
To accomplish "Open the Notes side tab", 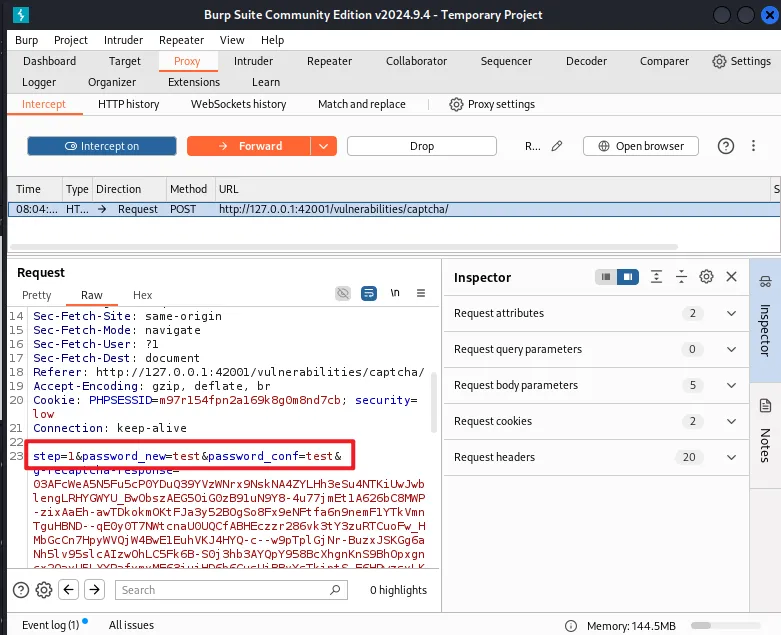I will [x=765, y=435].
